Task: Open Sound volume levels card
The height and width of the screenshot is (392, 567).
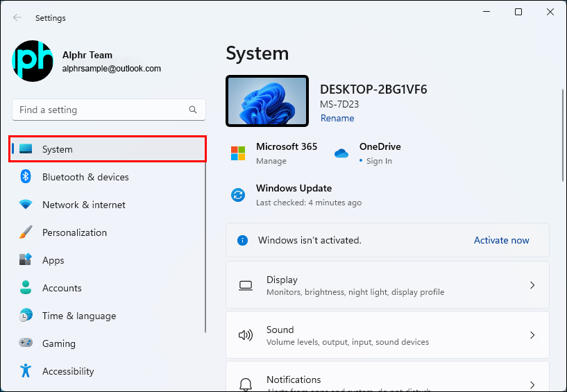Action: click(x=387, y=335)
